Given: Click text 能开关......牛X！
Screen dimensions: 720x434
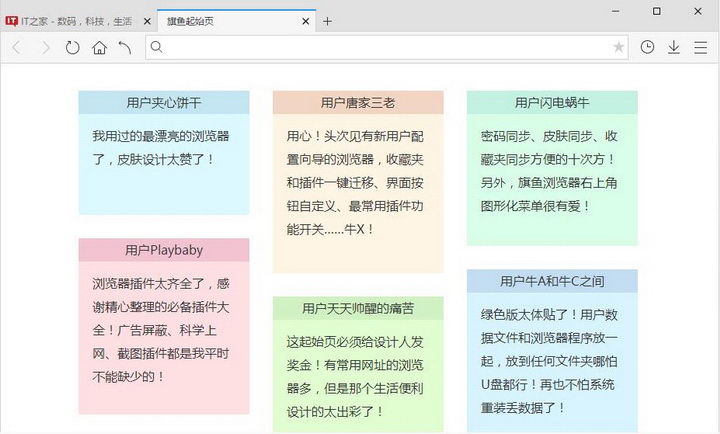Looking at the screenshot, I should 331,229.
